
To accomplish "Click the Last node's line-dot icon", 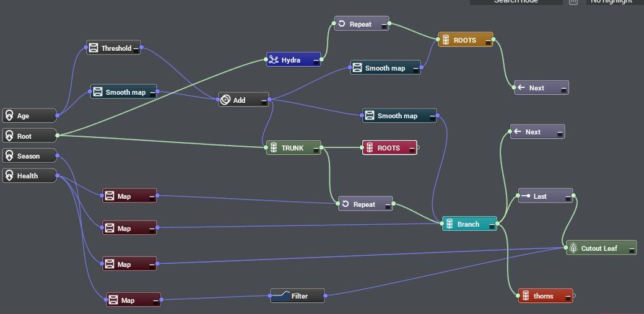I will pos(525,196).
